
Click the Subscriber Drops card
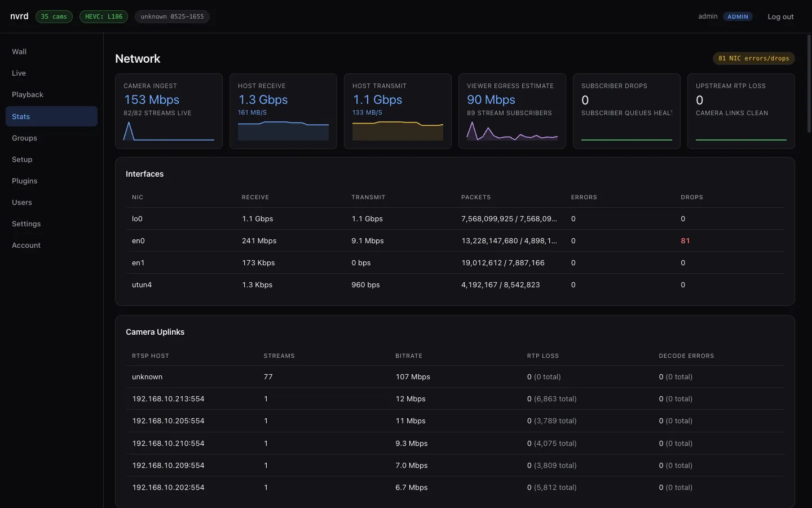(626, 111)
